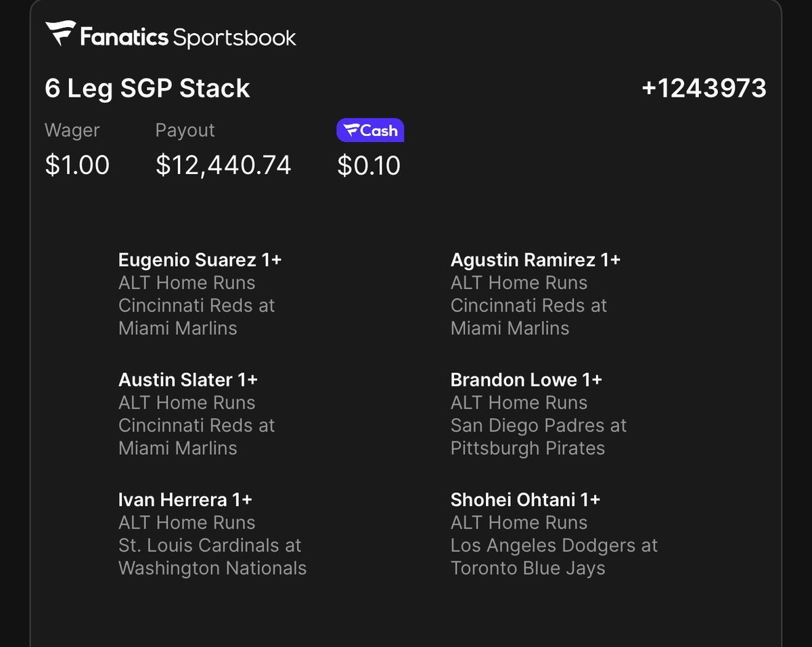Click ALT Home Runs under Eugenio Suarez
Screen dimensions: 812x647
[x=187, y=283]
